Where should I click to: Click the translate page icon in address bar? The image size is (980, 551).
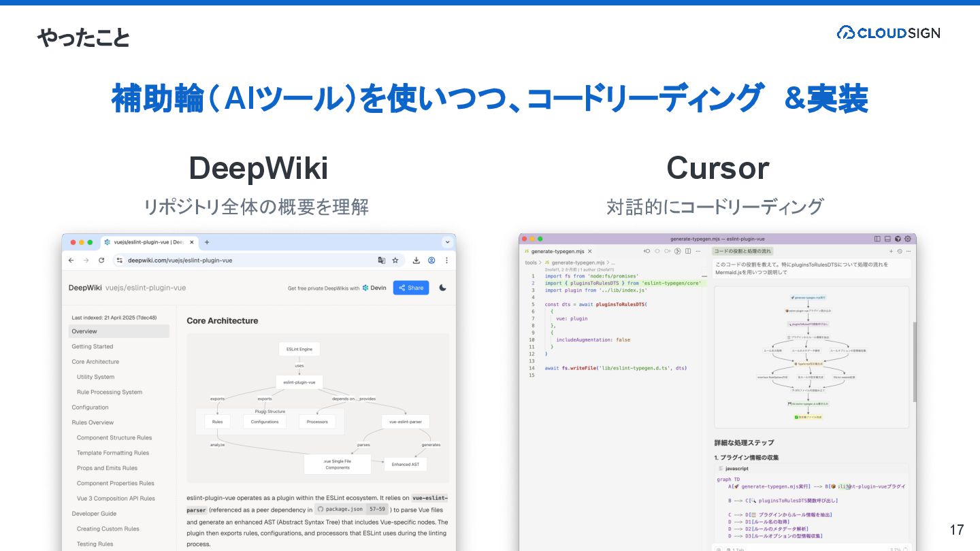[382, 260]
